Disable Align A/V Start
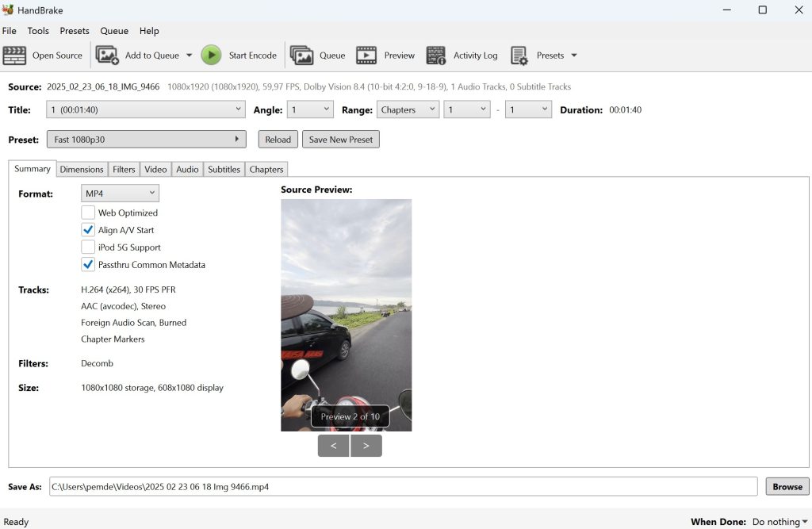Screen dimensions: 812x529 click(88, 230)
